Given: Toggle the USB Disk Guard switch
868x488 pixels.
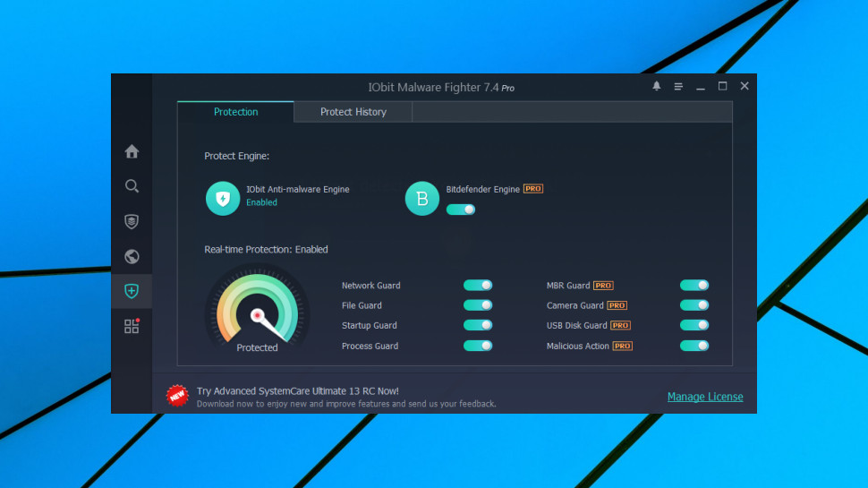Looking at the screenshot, I should pos(694,325).
